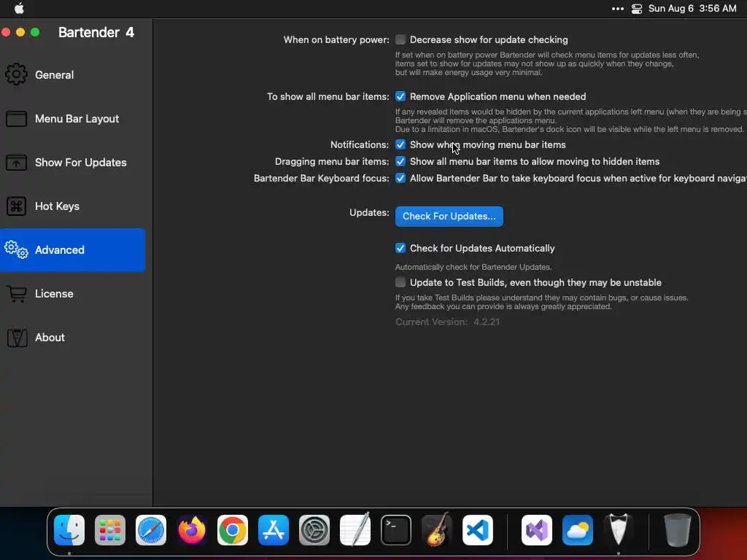Click the Updates: label

369,212
